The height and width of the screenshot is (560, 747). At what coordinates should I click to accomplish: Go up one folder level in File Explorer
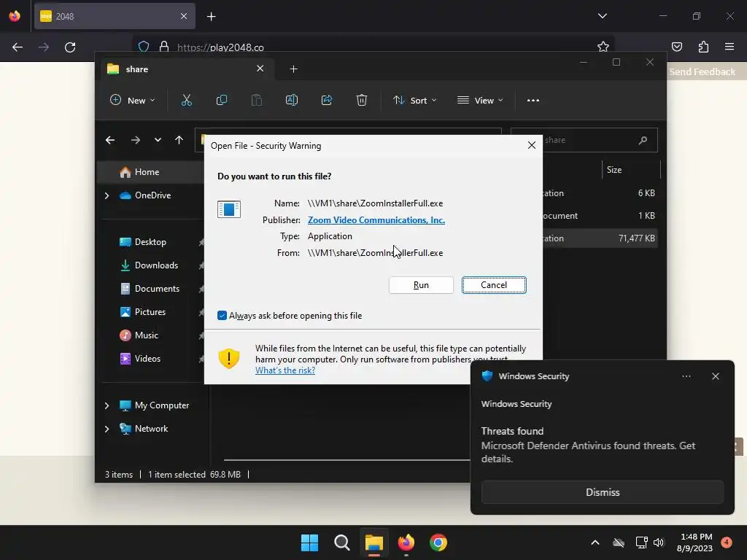[x=179, y=140]
